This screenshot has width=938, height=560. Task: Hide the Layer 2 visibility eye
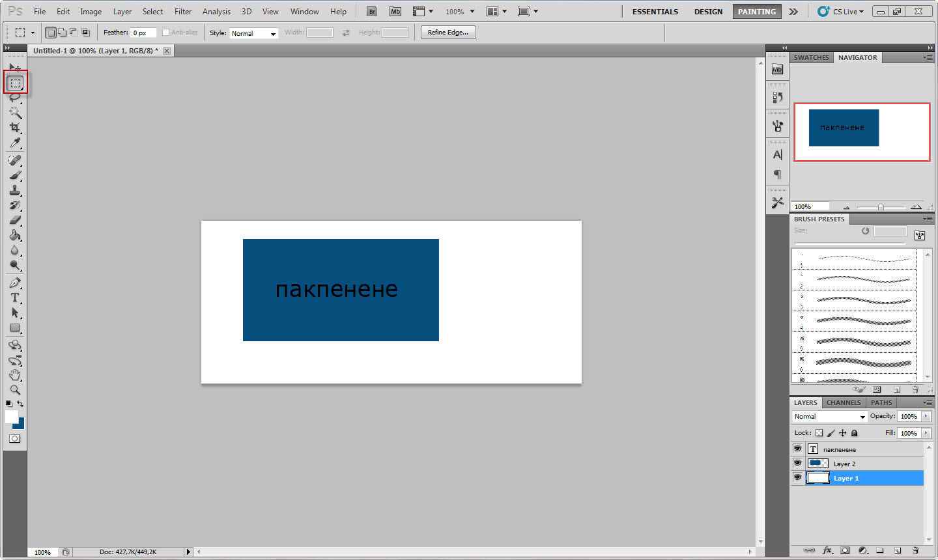click(797, 463)
